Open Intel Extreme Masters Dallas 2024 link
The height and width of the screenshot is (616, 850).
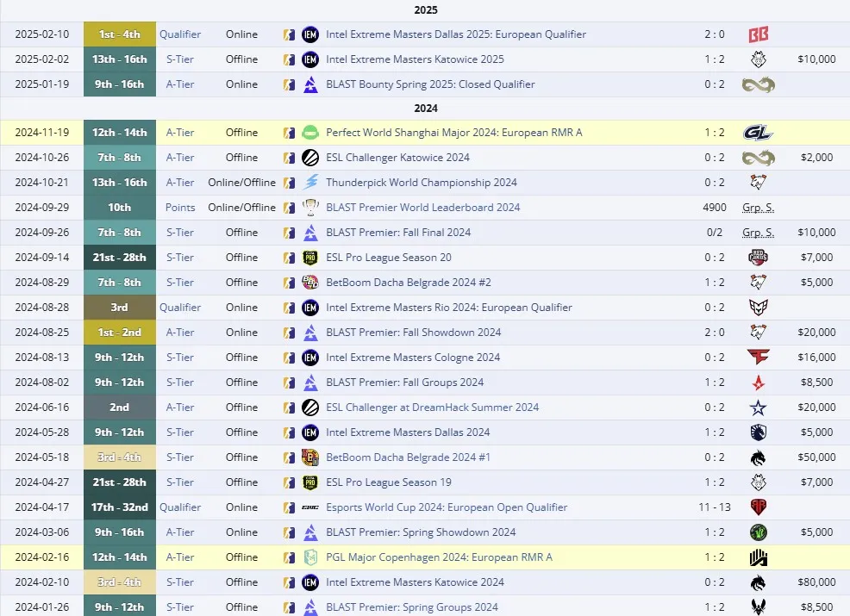point(408,432)
